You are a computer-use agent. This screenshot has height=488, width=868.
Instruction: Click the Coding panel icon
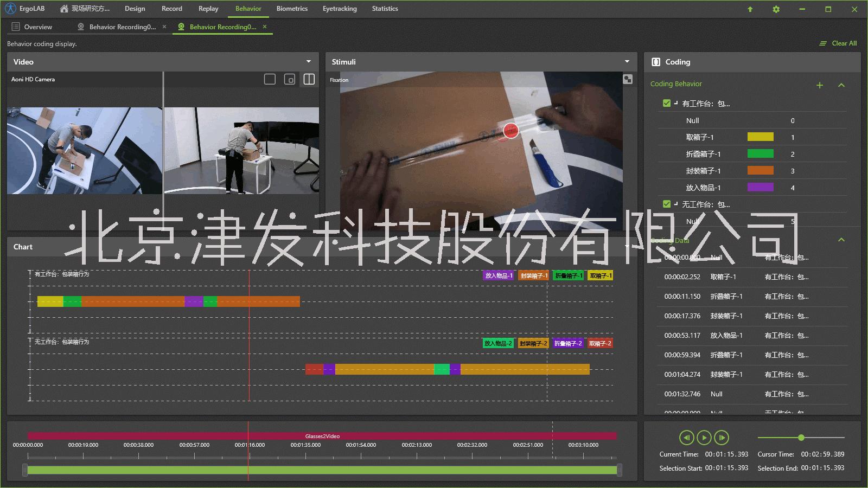click(656, 62)
